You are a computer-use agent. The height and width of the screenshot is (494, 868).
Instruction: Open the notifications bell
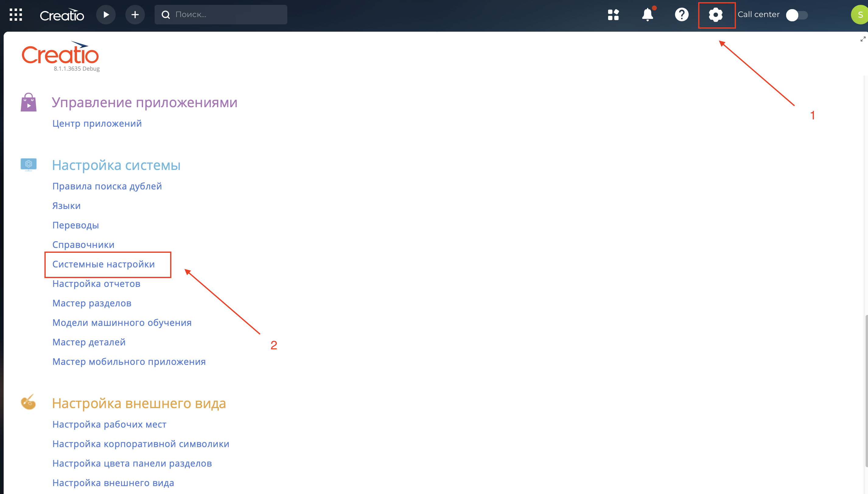pyautogui.click(x=648, y=15)
